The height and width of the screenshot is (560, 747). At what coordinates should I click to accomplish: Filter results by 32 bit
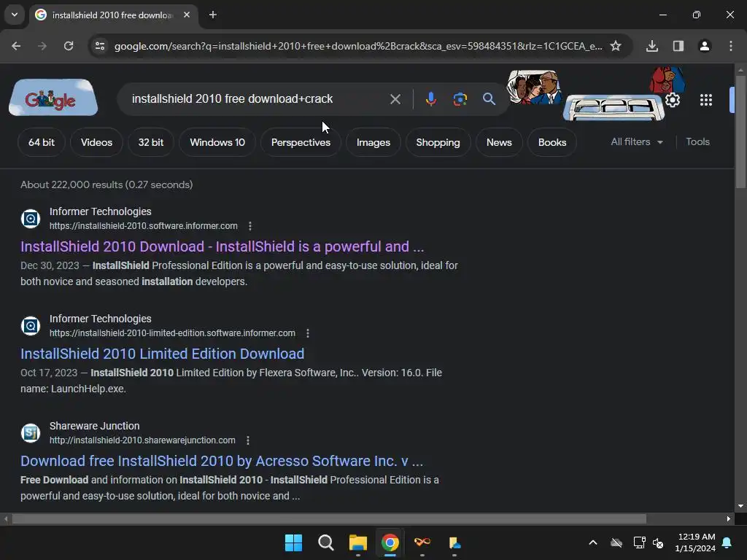[x=151, y=142]
